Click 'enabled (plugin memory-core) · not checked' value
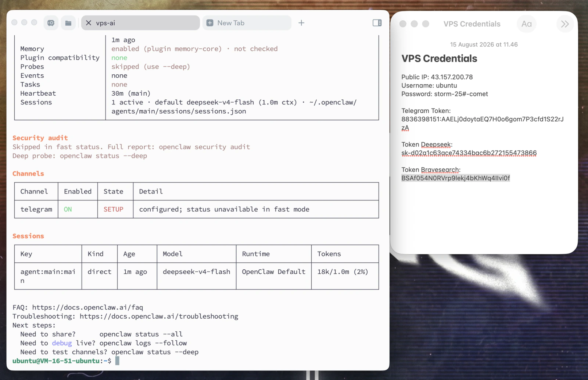The width and height of the screenshot is (588, 380). click(195, 49)
